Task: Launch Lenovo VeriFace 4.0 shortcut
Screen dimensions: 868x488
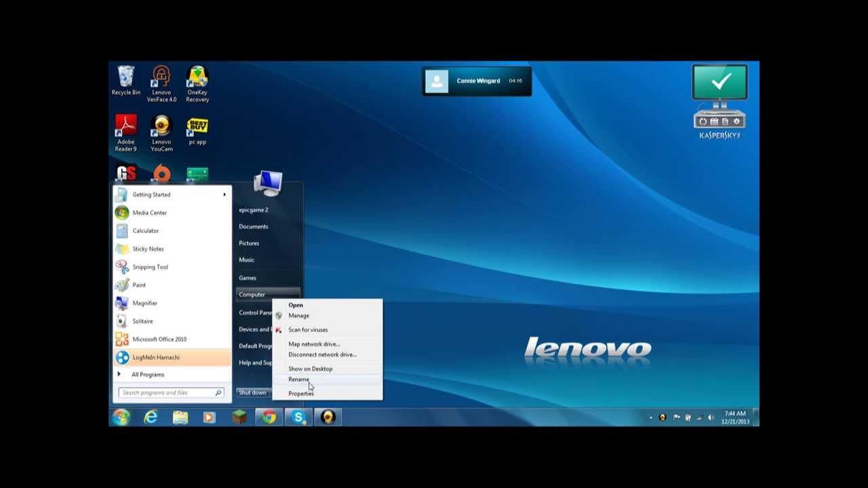Action: tap(161, 84)
